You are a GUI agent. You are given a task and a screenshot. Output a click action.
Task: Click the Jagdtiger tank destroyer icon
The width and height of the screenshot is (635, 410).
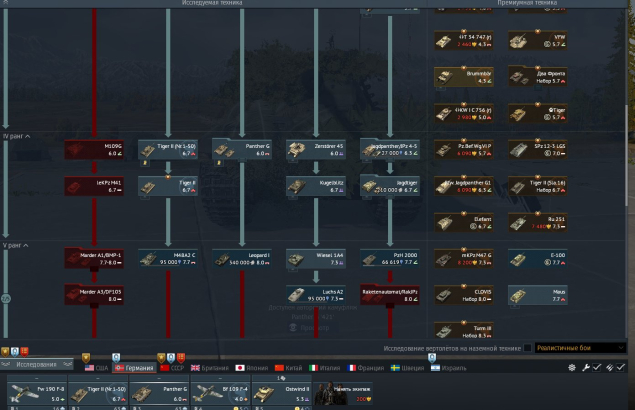click(x=390, y=185)
